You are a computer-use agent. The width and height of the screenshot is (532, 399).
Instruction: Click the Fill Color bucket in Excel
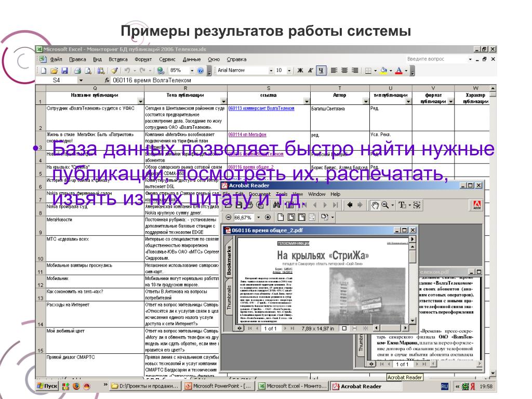pyautogui.click(x=384, y=71)
